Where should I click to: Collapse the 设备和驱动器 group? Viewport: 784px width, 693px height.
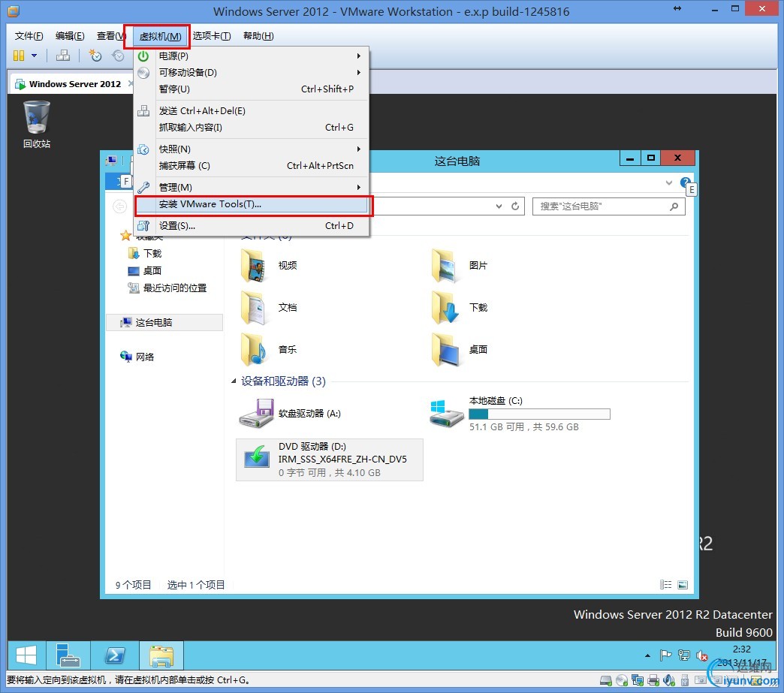pyautogui.click(x=234, y=381)
